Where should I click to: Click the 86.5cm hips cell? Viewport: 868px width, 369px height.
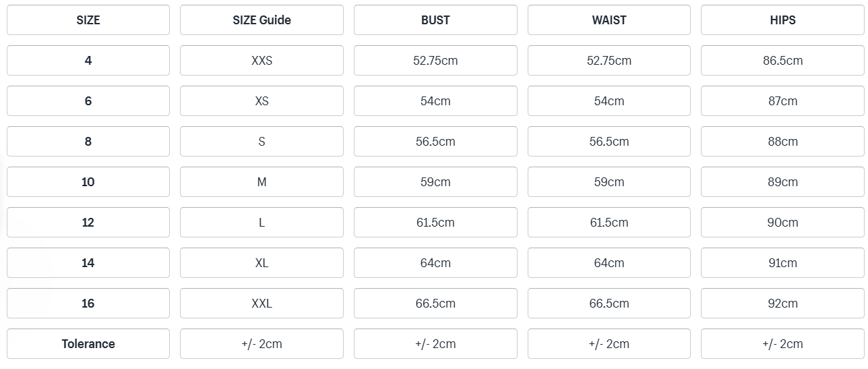(782, 61)
